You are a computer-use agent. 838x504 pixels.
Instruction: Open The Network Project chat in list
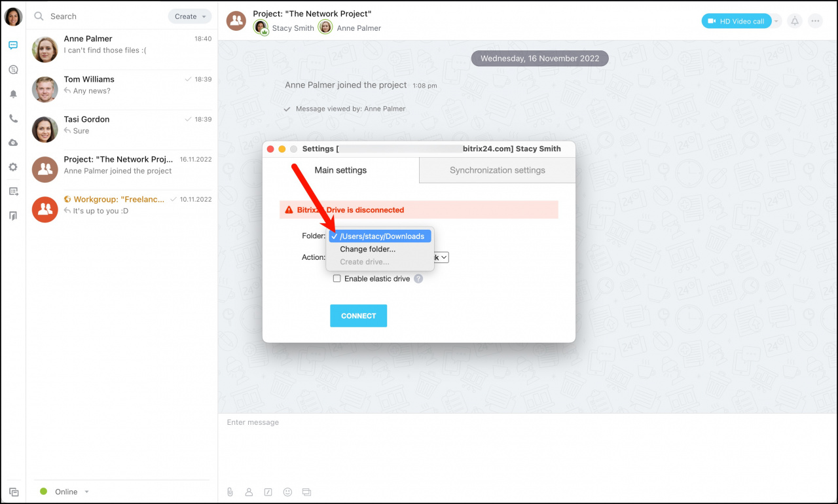[x=122, y=170]
